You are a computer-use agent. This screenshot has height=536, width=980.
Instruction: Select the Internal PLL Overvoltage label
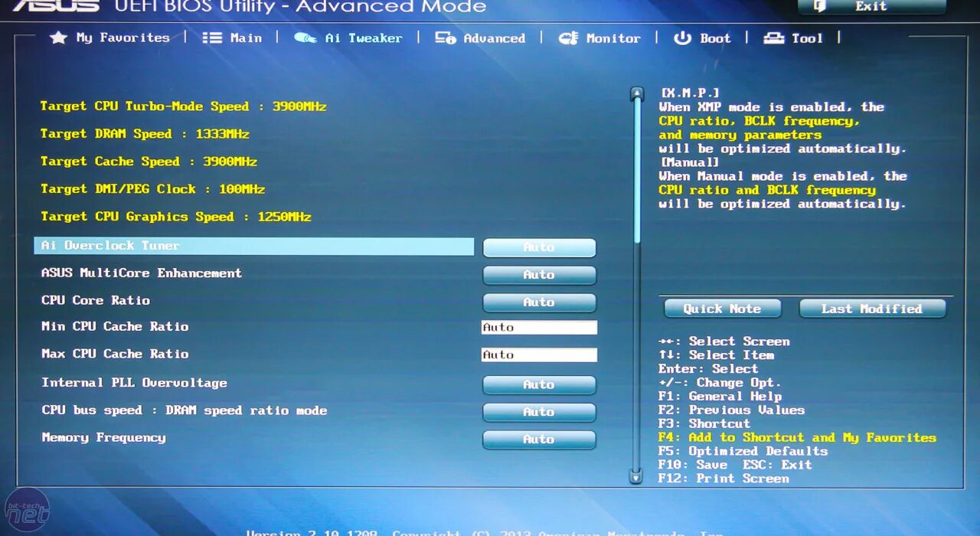point(134,383)
